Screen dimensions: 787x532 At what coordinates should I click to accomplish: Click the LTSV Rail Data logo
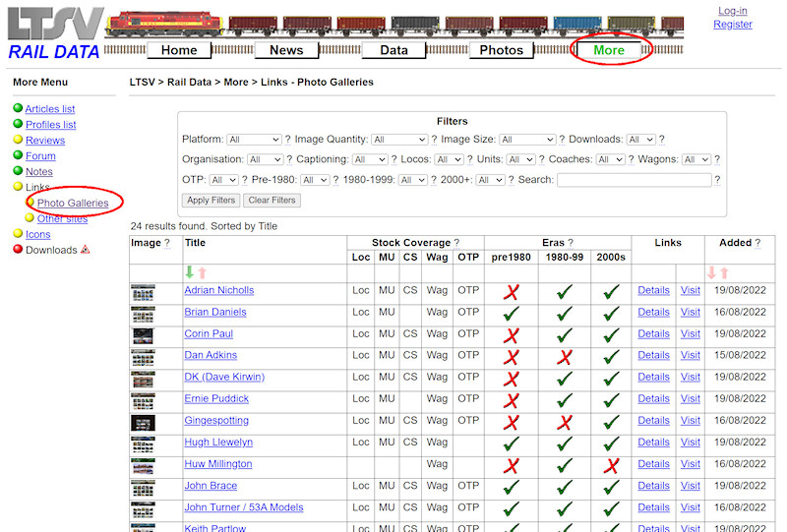point(54,34)
